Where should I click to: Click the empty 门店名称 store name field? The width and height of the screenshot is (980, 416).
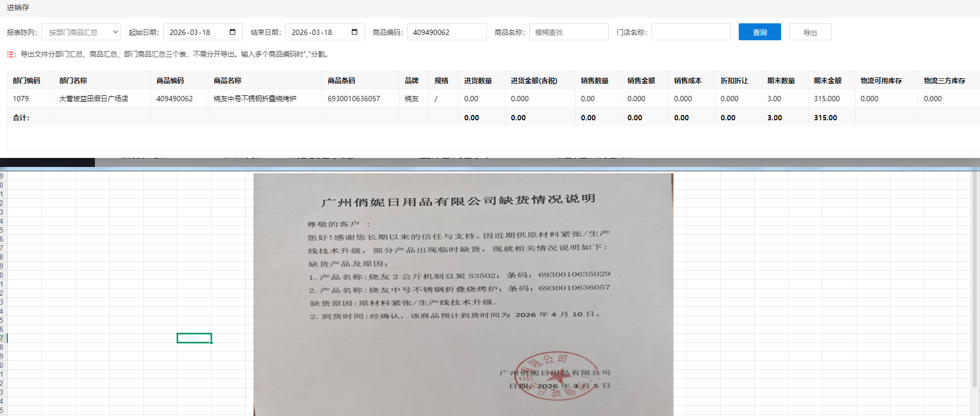pyautogui.click(x=690, y=32)
